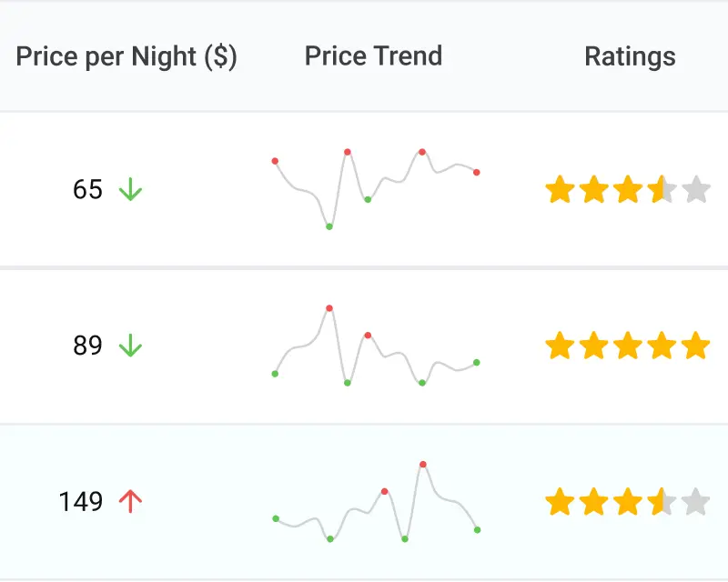The image size is (728, 582).
Task: Click the green down arrow beside price 65
Action: (x=131, y=190)
